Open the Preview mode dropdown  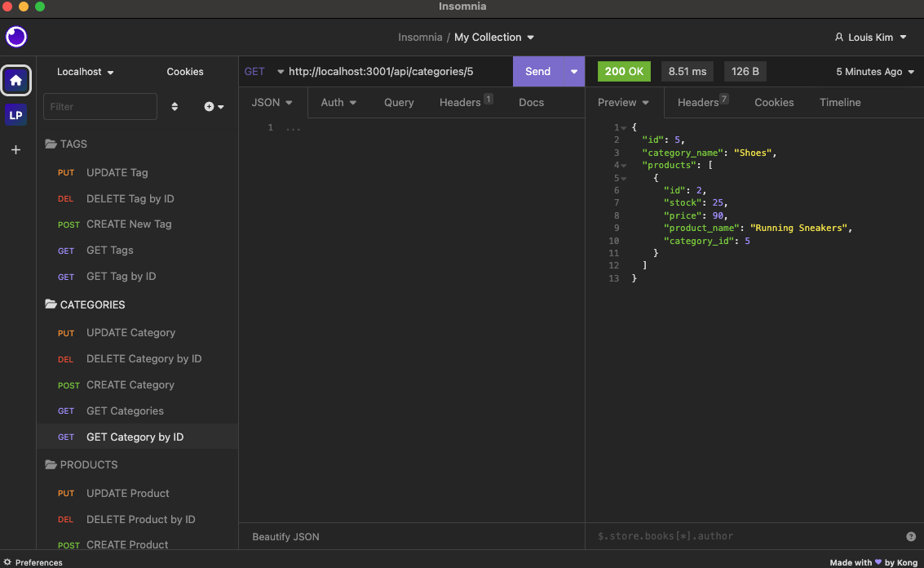pos(623,102)
